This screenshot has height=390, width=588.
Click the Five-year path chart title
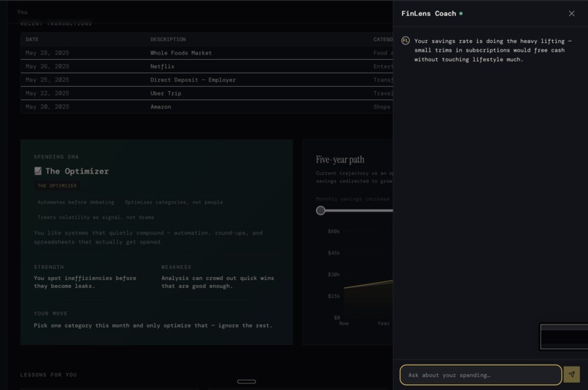coord(340,160)
